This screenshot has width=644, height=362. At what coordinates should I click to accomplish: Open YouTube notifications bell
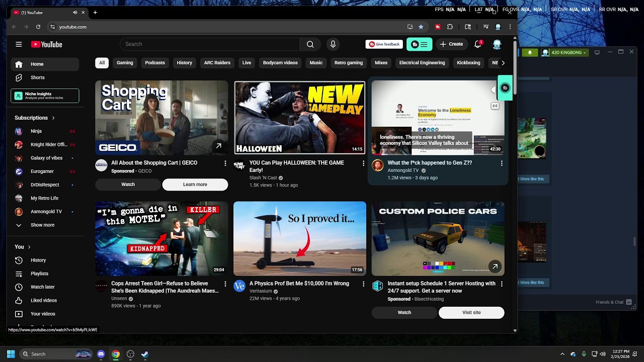(x=478, y=44)
